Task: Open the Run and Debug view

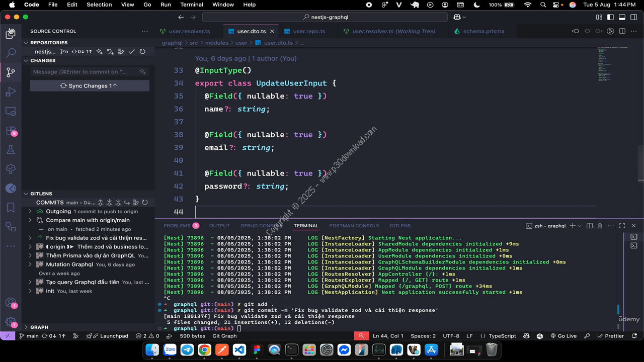Action: tap(11, 92)
